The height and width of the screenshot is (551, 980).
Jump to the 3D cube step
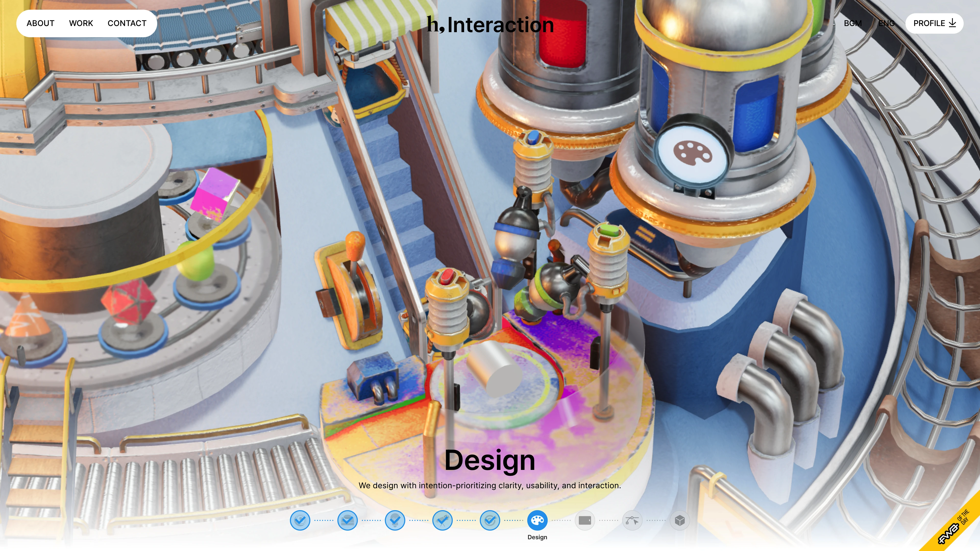pos(679,520)
